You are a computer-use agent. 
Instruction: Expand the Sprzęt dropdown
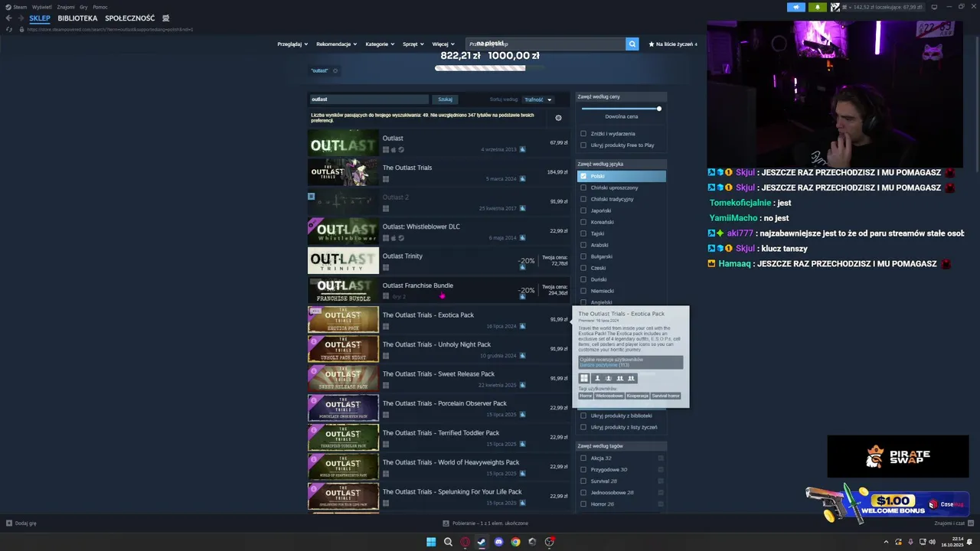tap(413, 44)
